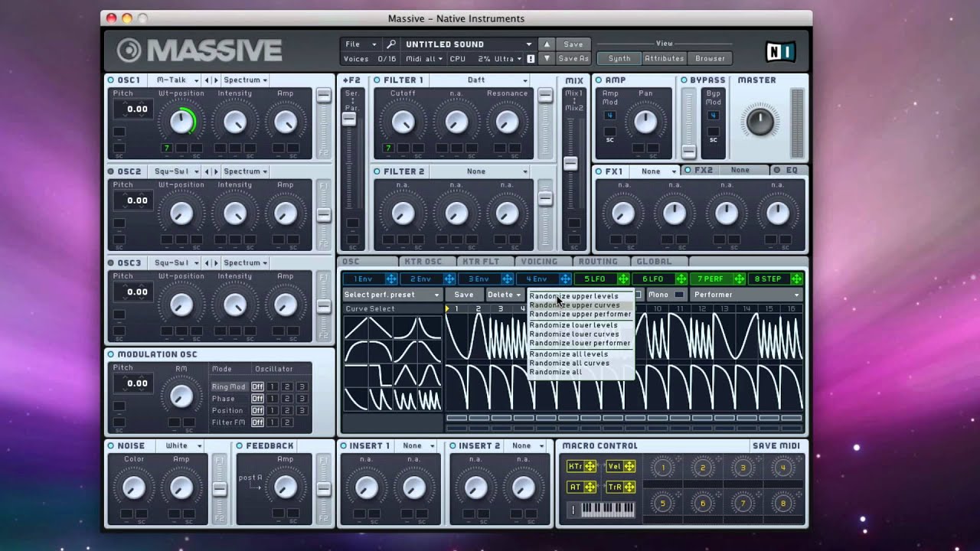980x551 pixels.
Task: Click the Vel macro source icon
Action: click(621, 466)
